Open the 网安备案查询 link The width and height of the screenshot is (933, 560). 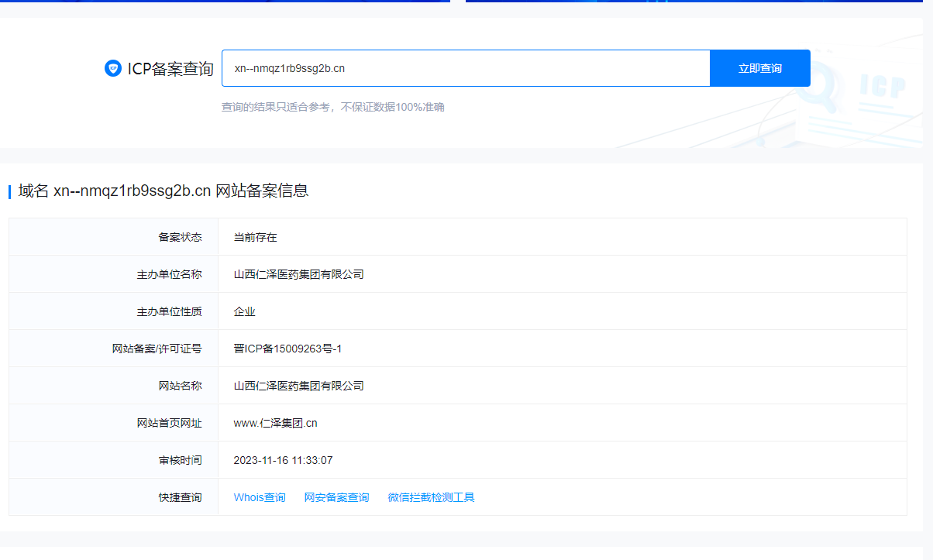[336, 497]
